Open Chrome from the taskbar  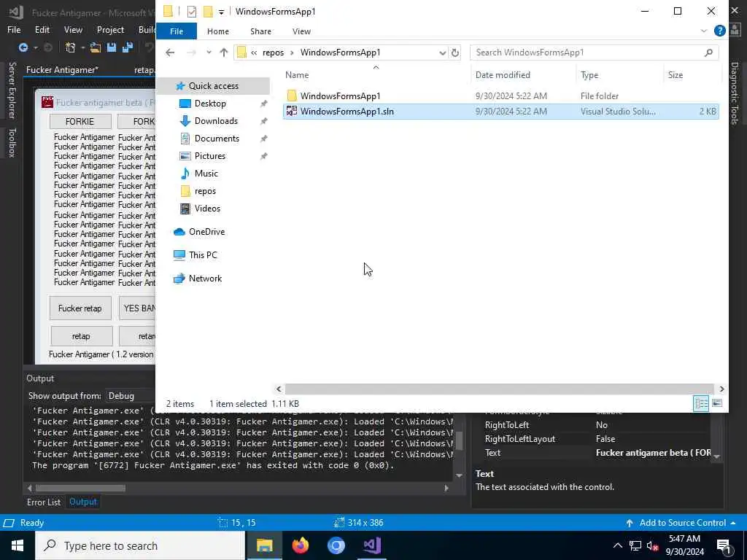pyautogui.click(x=336, y=545)
